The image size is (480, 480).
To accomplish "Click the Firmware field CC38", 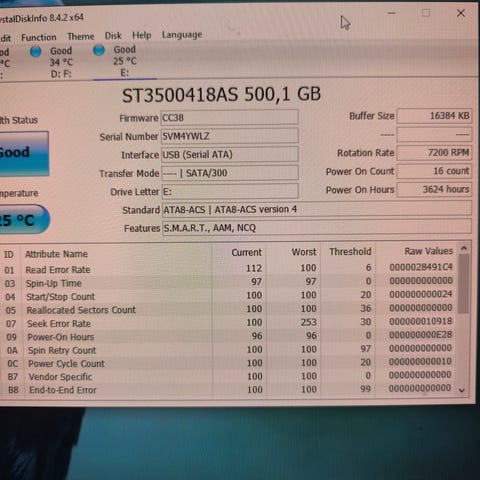I will click(229, 118).
